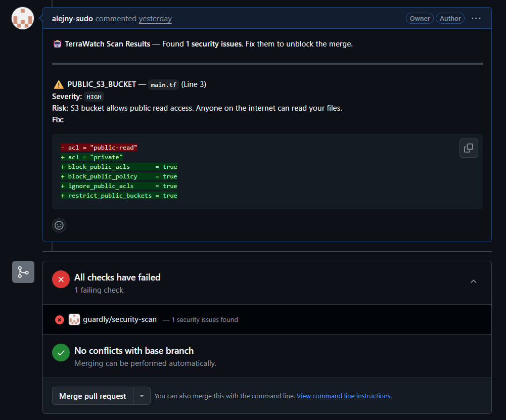Screen dimensions: 506x420
Task: Click the PUBLIC_S3_BUCKET rule name
Action: pyautogui.click(x=102, y=84)
